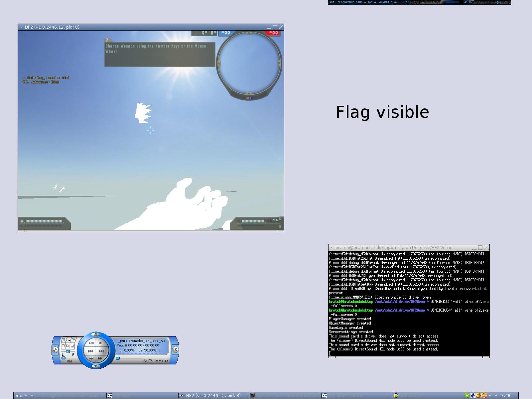This screenshot has height=399, width=532.
Task: Click the down-arrow button below MPlayer's wheel
Action: pos(96,366)
